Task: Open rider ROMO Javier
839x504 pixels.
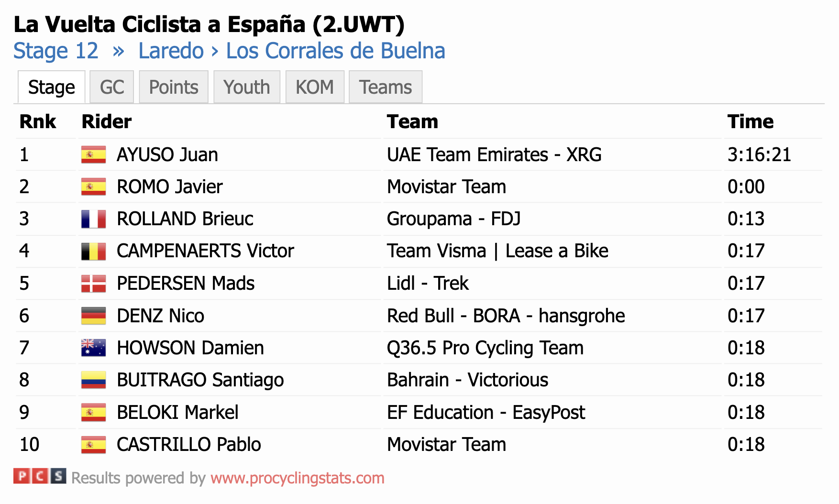Action: click(170, 187)
